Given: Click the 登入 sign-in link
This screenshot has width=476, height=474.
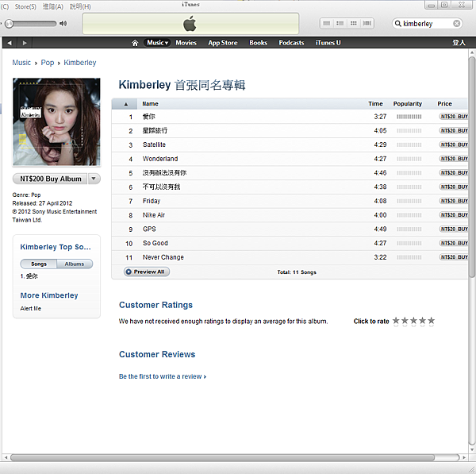Looking at the screenshot, I should pos(459,43).
